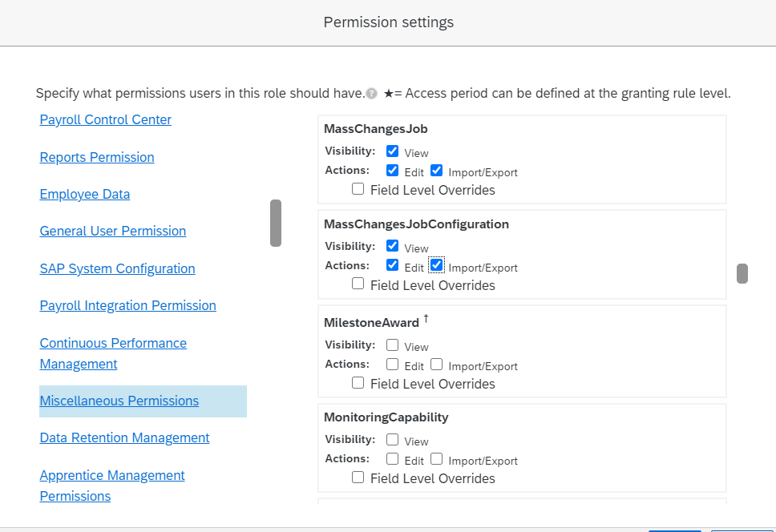This screenshot has width=776, height=532.
Task: Uncheck Edit for MassChangesJob
Action: click(393, 171)
